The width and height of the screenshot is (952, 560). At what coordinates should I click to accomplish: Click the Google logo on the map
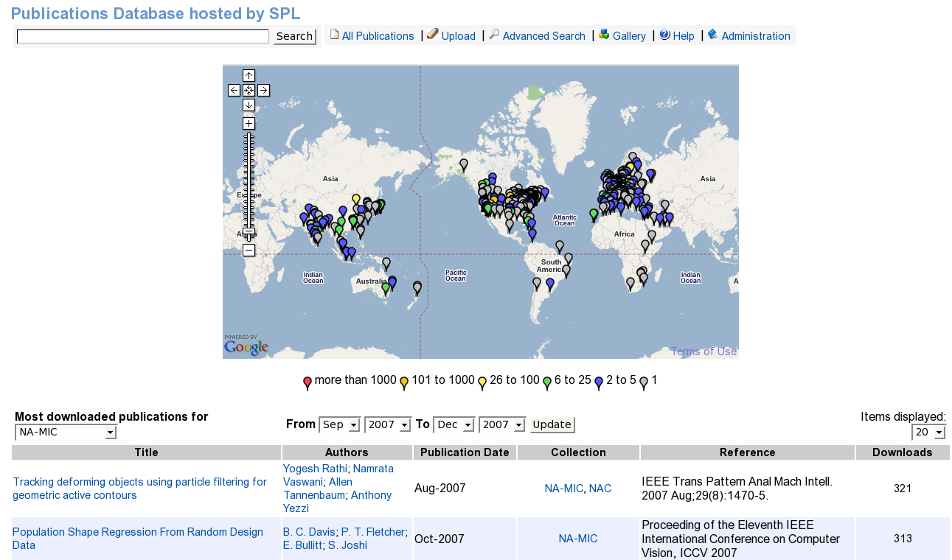[246, 346]
